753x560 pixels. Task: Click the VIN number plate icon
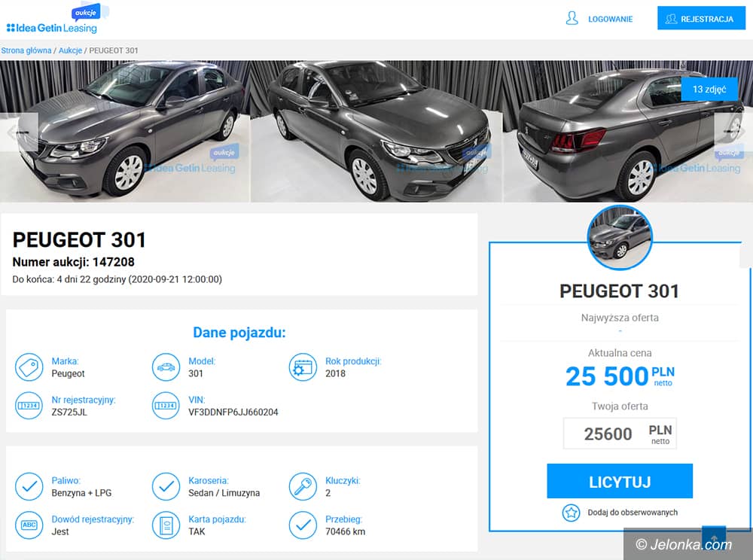click(x=166, y=406)
